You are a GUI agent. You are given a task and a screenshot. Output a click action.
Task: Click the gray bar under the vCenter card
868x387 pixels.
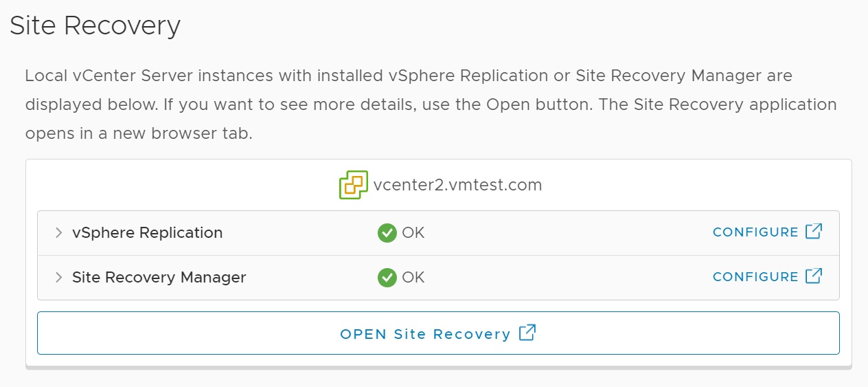[x=438, y=368]
